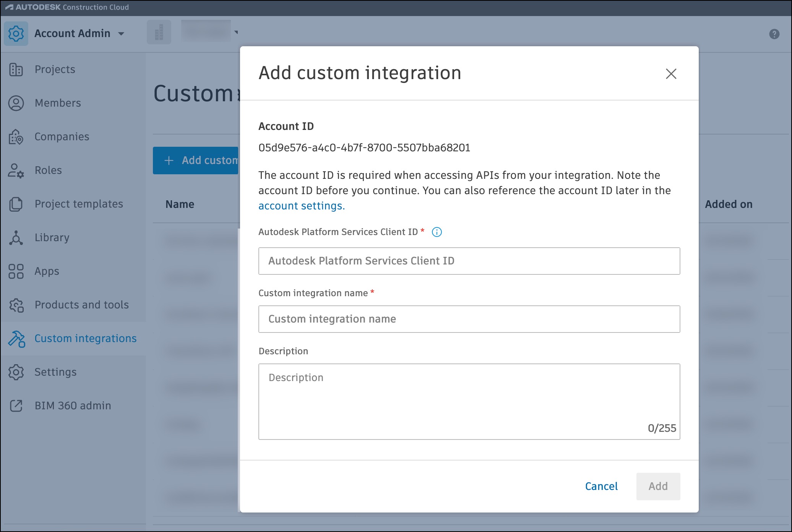
Task: Click the info icon beside Client ID label
Action: click(x=437, y=232)
